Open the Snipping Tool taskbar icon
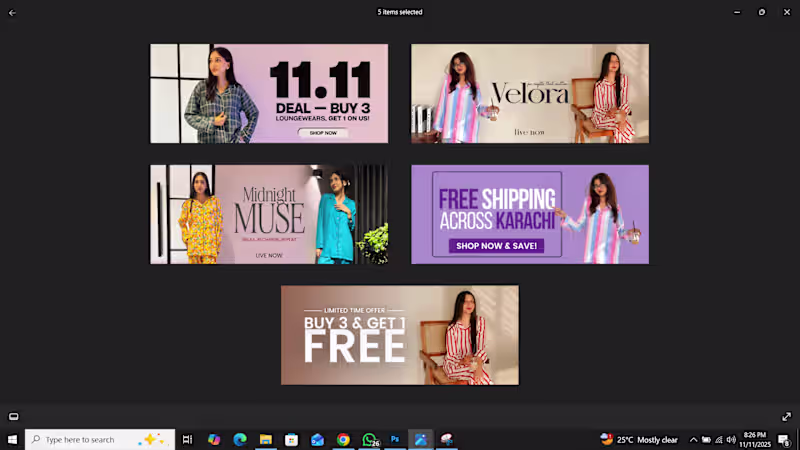This screenshot has width=800, height=450. pos(447,439)
